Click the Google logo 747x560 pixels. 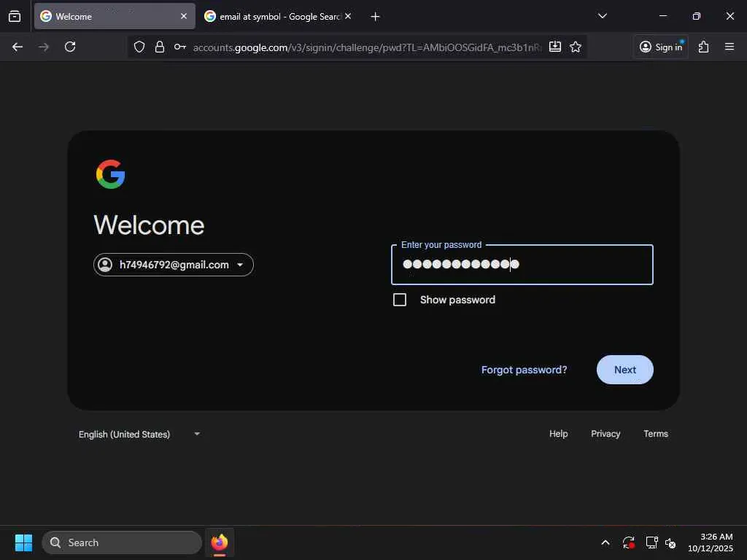coord(111,174)
